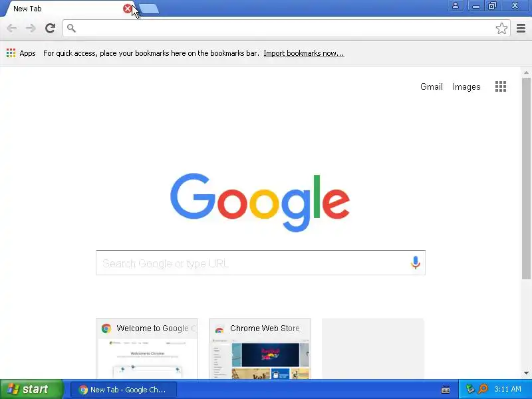This screenshot has width=532, height=399.
Task: Open the Chrome hamburger menu
Action: pos(521,28)
